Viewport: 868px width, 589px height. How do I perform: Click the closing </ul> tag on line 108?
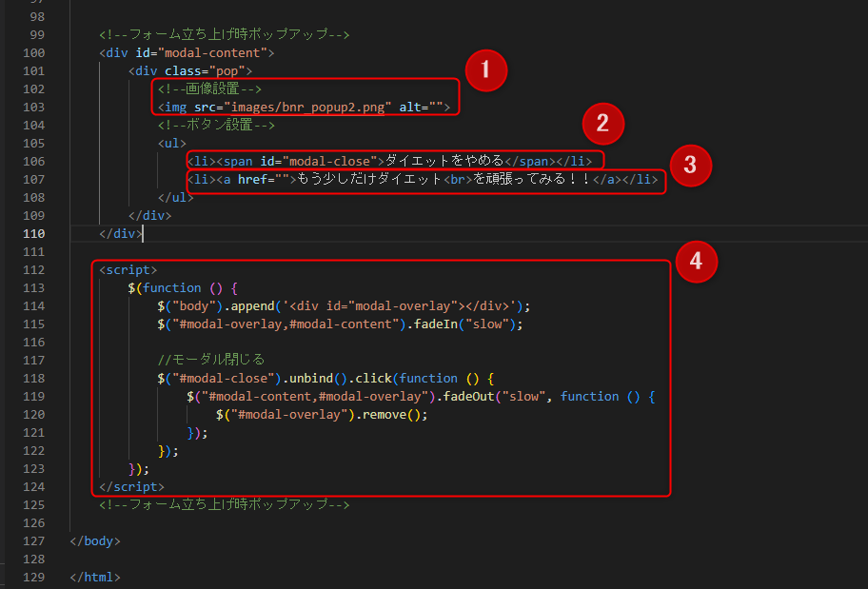coord(175,197)
